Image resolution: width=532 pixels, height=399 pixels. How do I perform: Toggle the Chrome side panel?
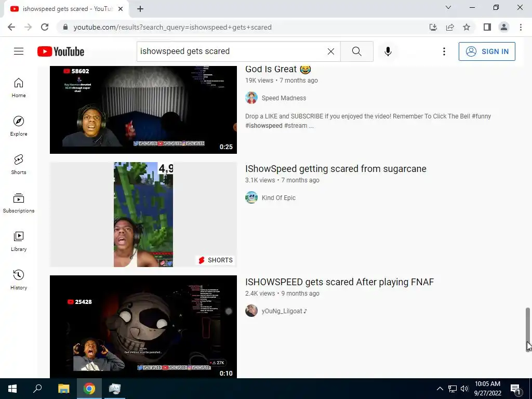point(487,27)
